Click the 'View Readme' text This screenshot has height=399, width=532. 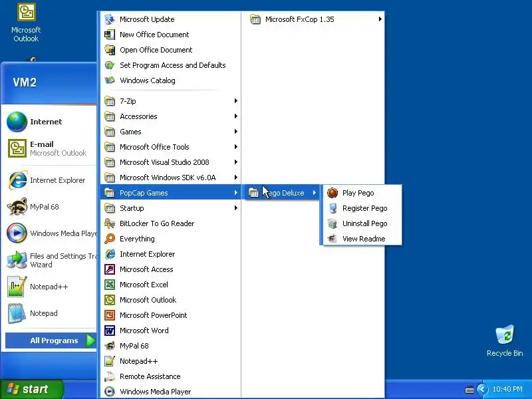pos(364,239)
